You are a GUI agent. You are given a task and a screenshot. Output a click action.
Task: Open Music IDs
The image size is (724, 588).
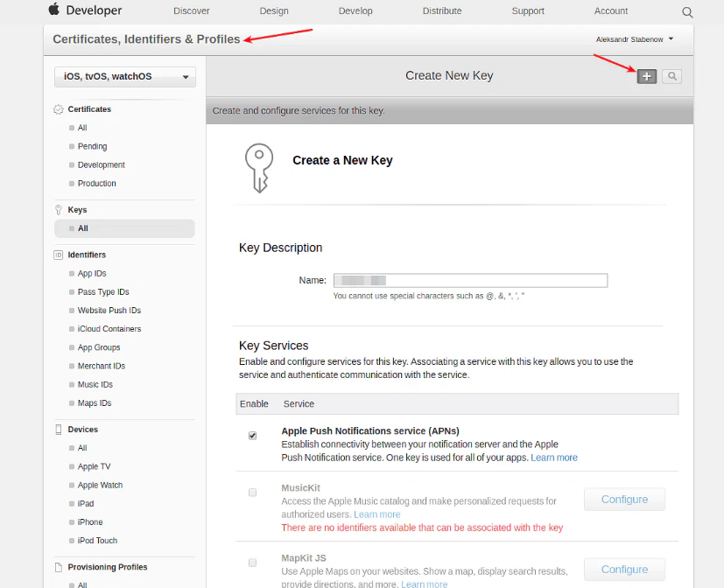click(95, 384)
